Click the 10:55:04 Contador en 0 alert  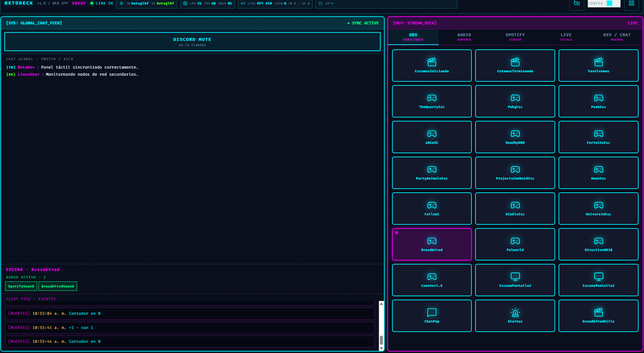(x=190, y=313)
